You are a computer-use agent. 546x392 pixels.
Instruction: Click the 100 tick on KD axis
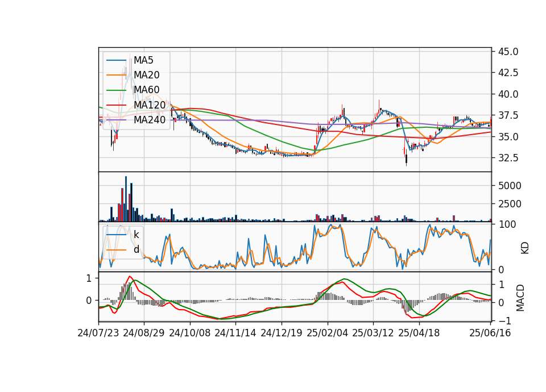point(507,224)
